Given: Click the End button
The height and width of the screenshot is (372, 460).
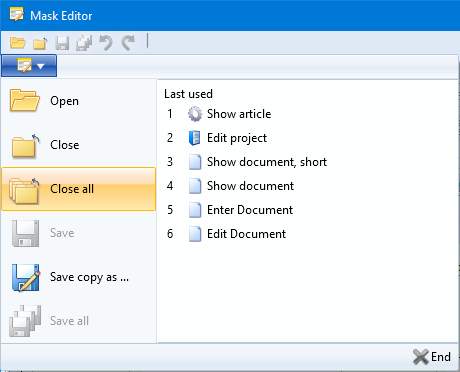Looking at the screenshot, I should click(432, 357).
